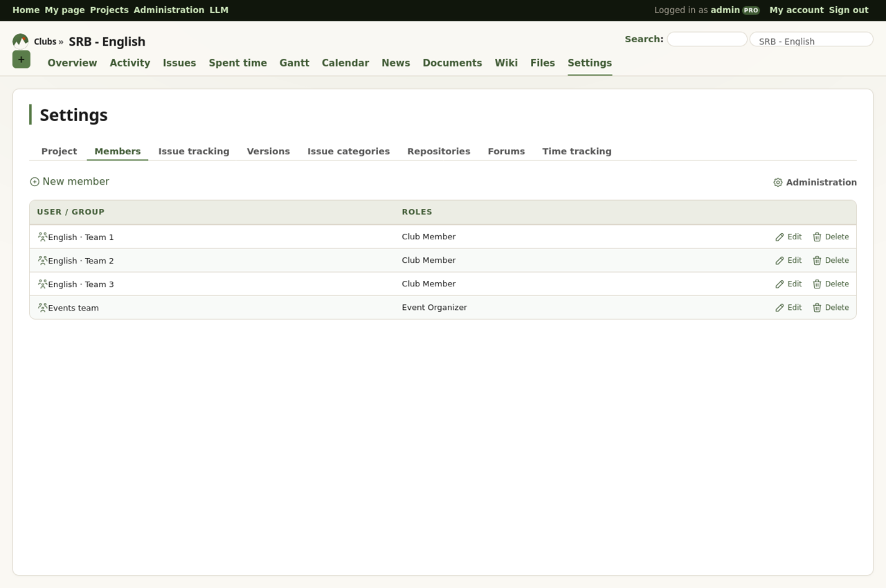Image resolution: width=886 pixels, height=588 pixels.
Task: Open My page in the top menu
Action: (65, 10)
